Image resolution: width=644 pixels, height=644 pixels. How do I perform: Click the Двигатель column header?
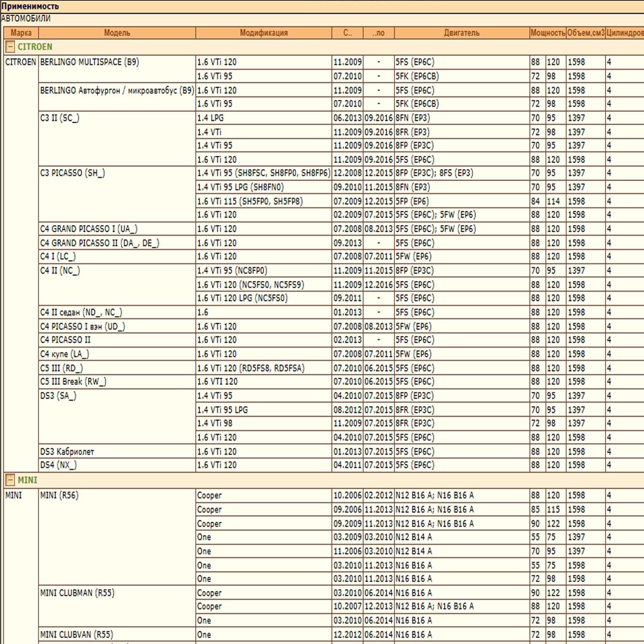462,33
